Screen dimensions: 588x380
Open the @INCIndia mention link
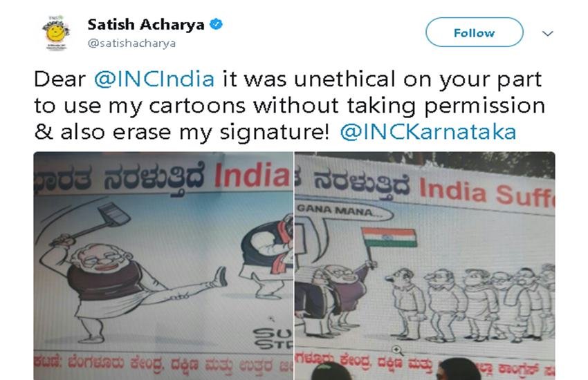click(154, 79)
